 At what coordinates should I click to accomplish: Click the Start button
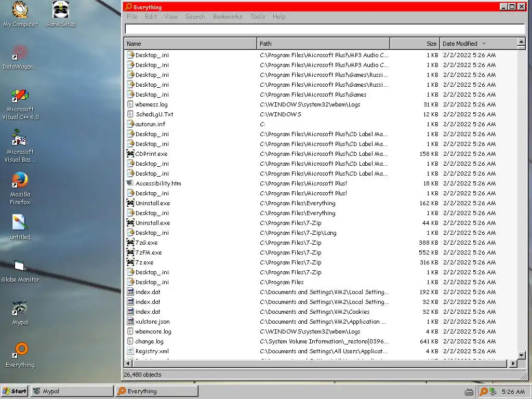(15, 391)
